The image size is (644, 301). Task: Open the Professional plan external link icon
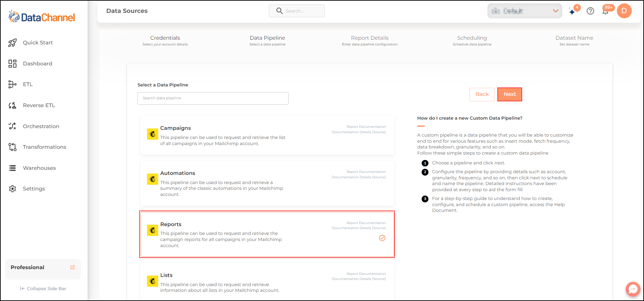click(x=72, y=267)
